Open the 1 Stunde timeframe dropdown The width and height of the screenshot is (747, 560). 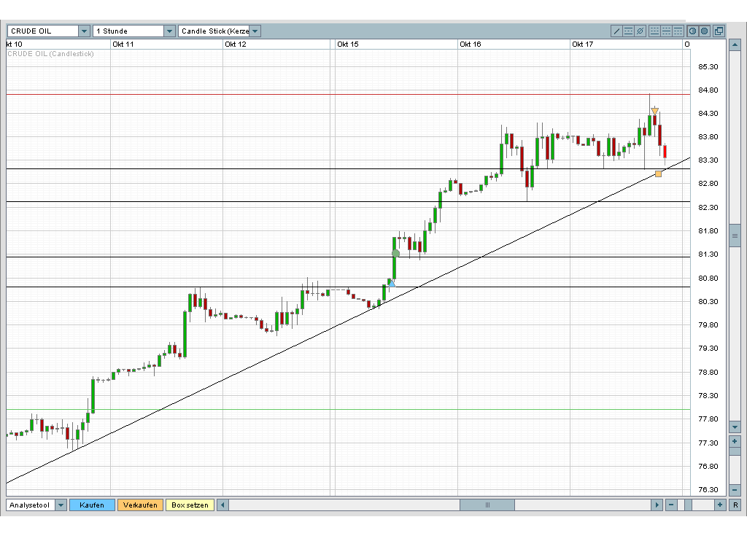[169, 31]
